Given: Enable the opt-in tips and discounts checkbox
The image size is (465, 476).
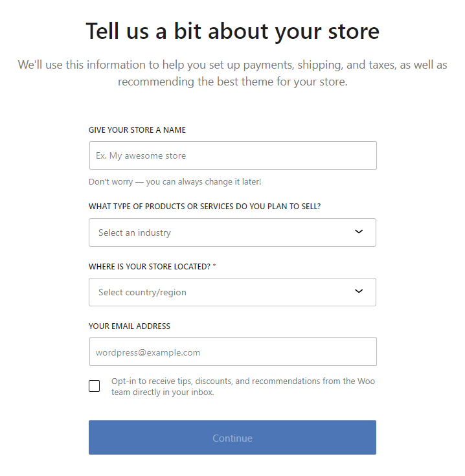Looking at the screenshot, I should 95,387.
